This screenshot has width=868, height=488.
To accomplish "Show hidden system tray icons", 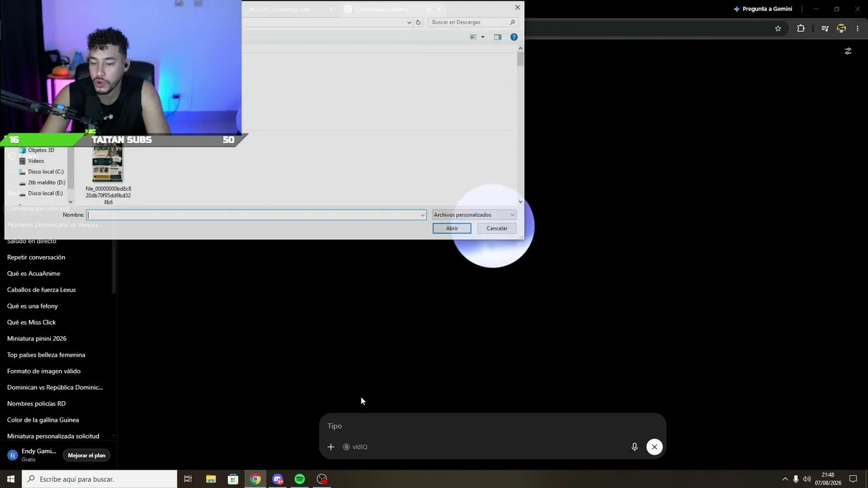I will 785,479.
